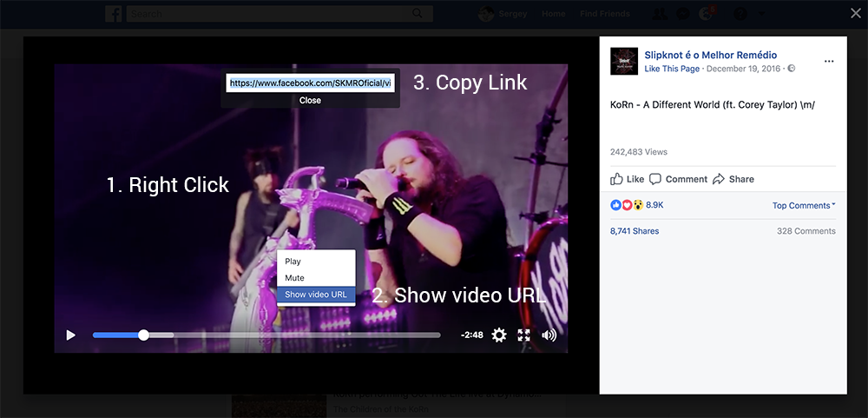Click the Love heart reaction icon
Viewport: 868px width, 418px height.
[627, 205]
